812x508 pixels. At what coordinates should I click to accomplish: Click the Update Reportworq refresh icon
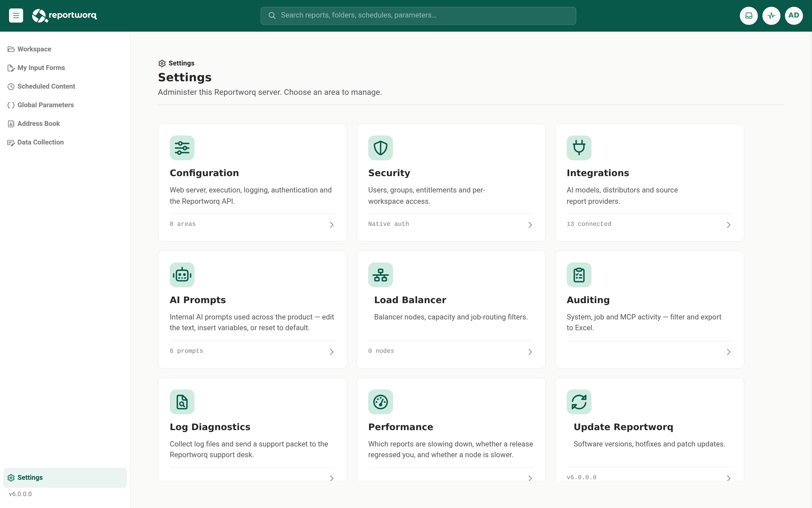pos(579,402)
